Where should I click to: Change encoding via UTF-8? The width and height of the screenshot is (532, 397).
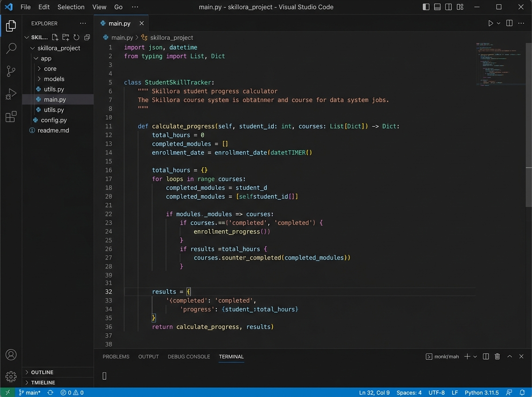(437, 393)
